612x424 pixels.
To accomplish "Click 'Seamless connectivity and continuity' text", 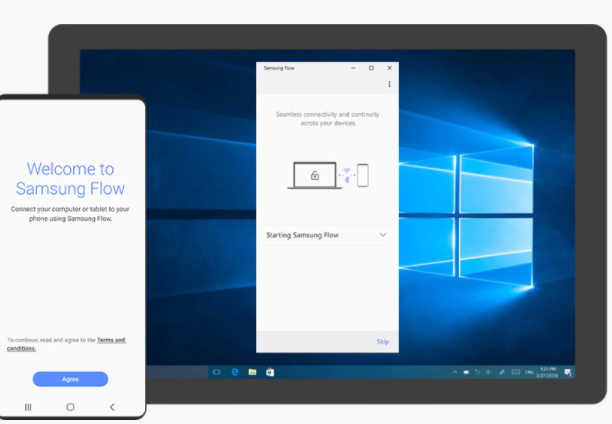I will tap(327, 119).
